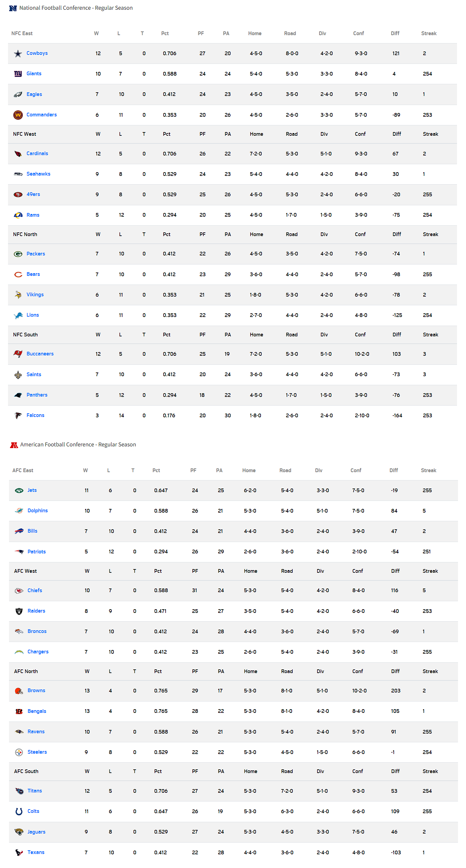Click the Streak column header in AFC East
Screen dimensions: 466x868
[x=428, y=471]
